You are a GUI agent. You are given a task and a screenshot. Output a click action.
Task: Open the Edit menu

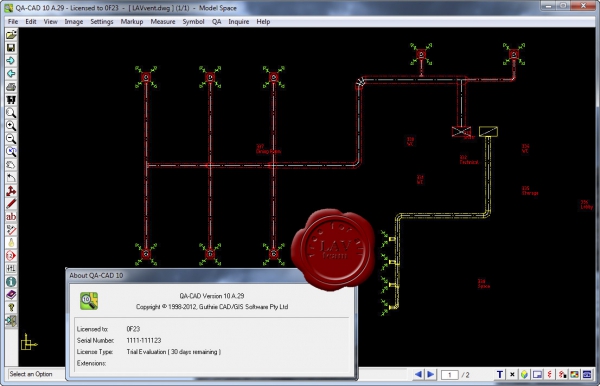31,22
